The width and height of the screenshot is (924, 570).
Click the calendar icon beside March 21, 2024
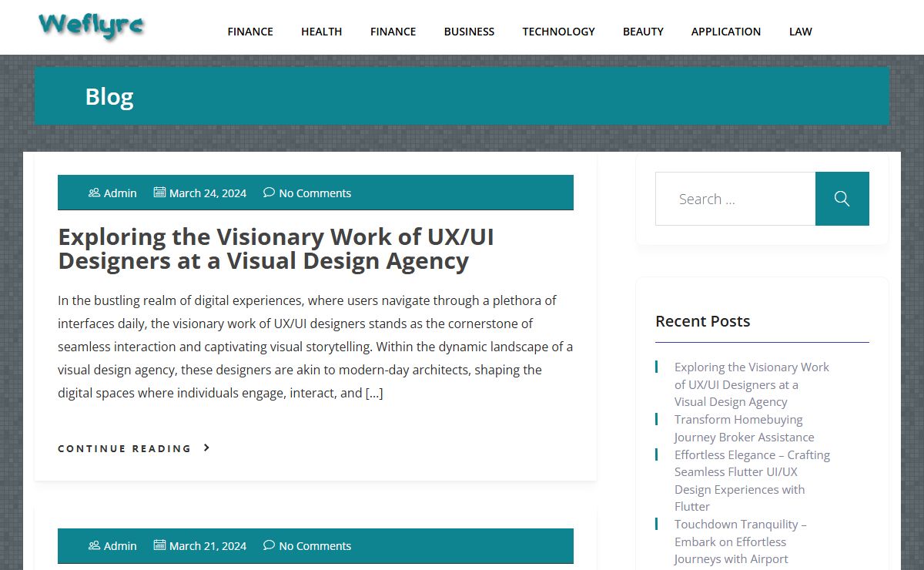pos(159,545)
